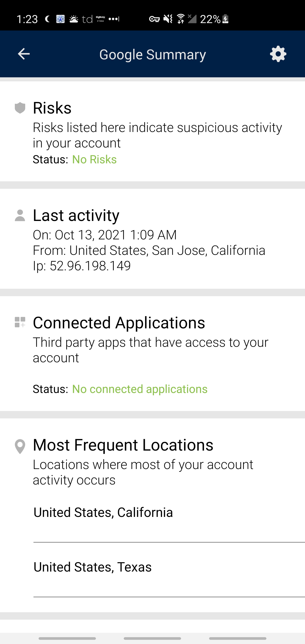The width and height of the screenshot is (305, 644).
Task: Tap the muted sound status icon
Action: (x=168, y=19)
